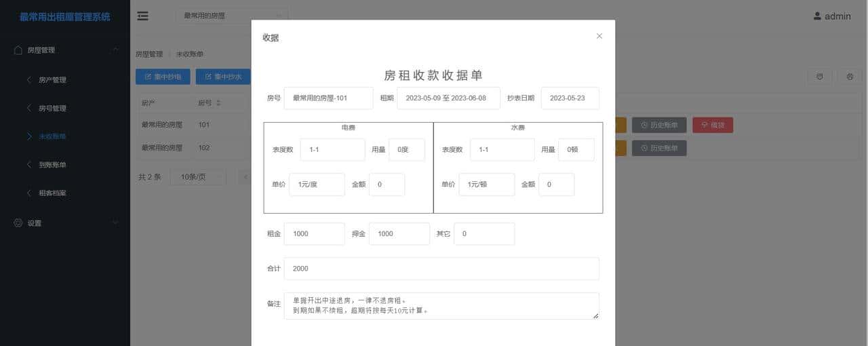
Task: Click the export icon button left of print
Action: 820,77
